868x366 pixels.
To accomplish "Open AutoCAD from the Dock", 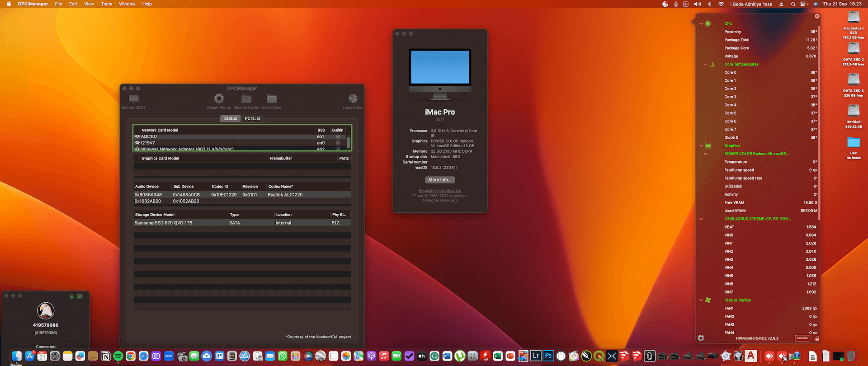I will click(x=751, y=356).
